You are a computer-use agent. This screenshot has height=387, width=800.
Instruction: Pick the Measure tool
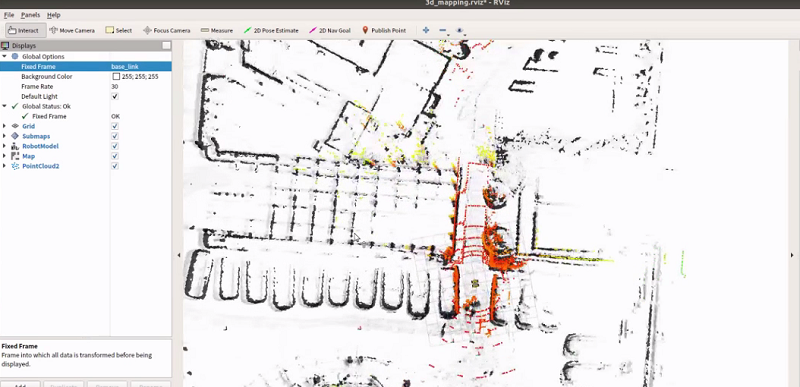pyautogui.click(x=217, y=31)
